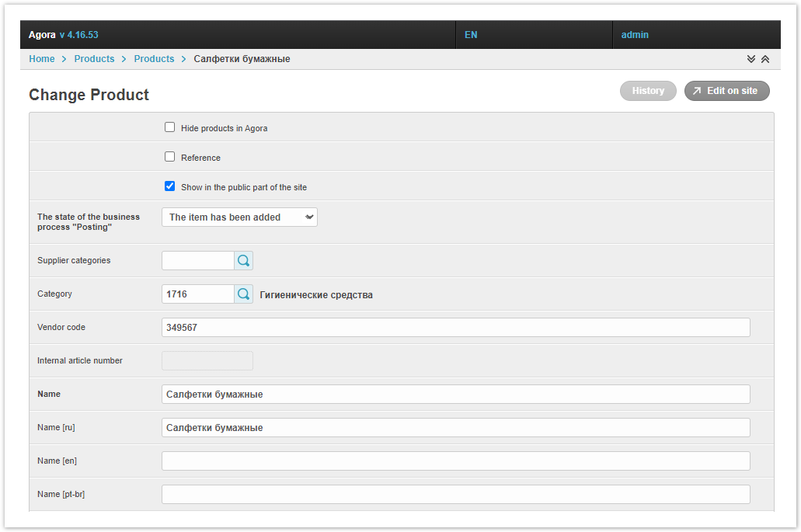Click the Edit on site button
Image resolution: width=801 pixels, height=532 pixels.
tap(726, 91)
